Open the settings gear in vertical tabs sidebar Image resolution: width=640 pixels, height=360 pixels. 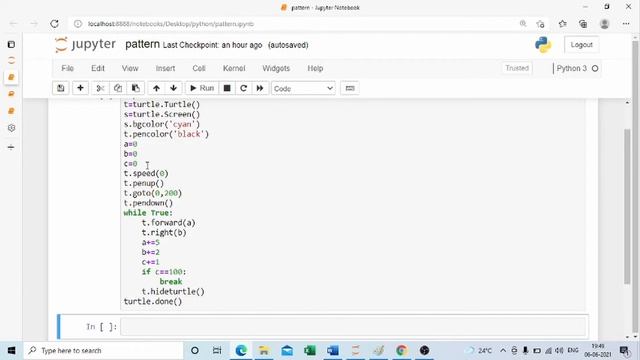tap(11, 128)
